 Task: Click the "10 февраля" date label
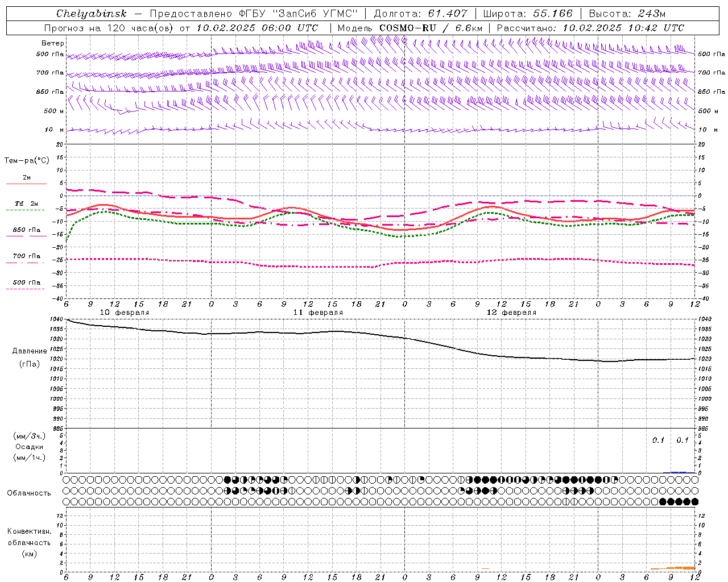tap(125, 313)
